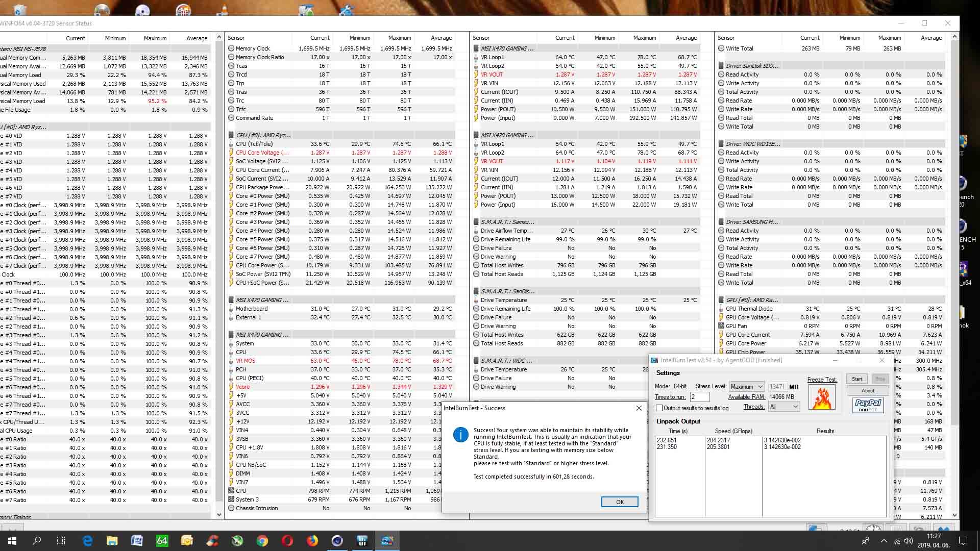Screen dimensions: 980x551
Task: Switch to IntelBurnTest taskbar button
Action: tap(387, 541)
